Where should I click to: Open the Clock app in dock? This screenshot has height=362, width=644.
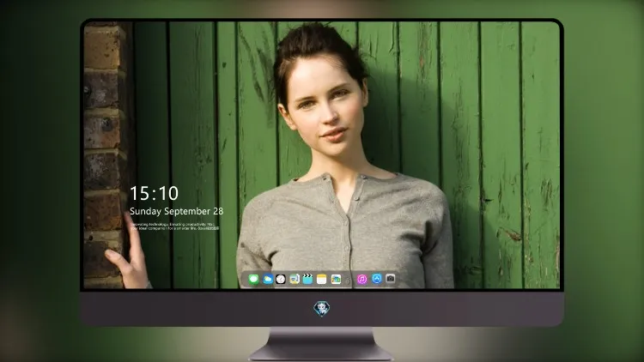point(281,279)
